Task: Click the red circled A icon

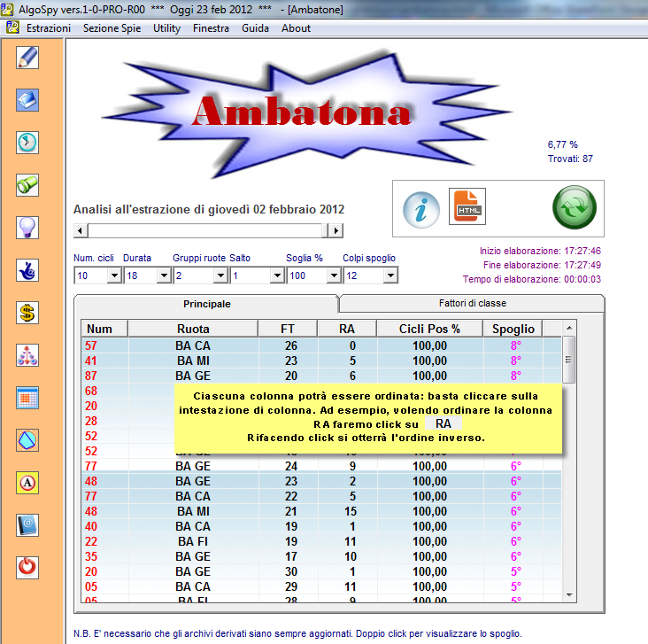Action: pyautogui.click(x=27, y=483)
